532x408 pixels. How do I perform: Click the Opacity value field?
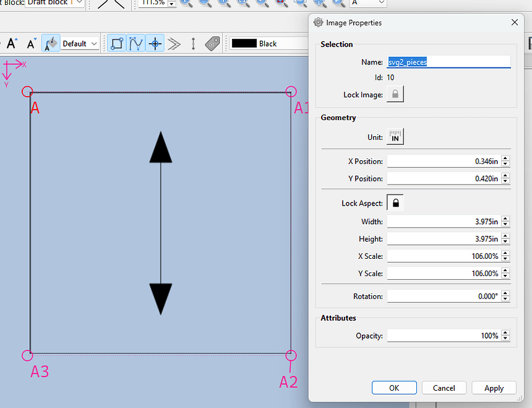pos(444,336)
